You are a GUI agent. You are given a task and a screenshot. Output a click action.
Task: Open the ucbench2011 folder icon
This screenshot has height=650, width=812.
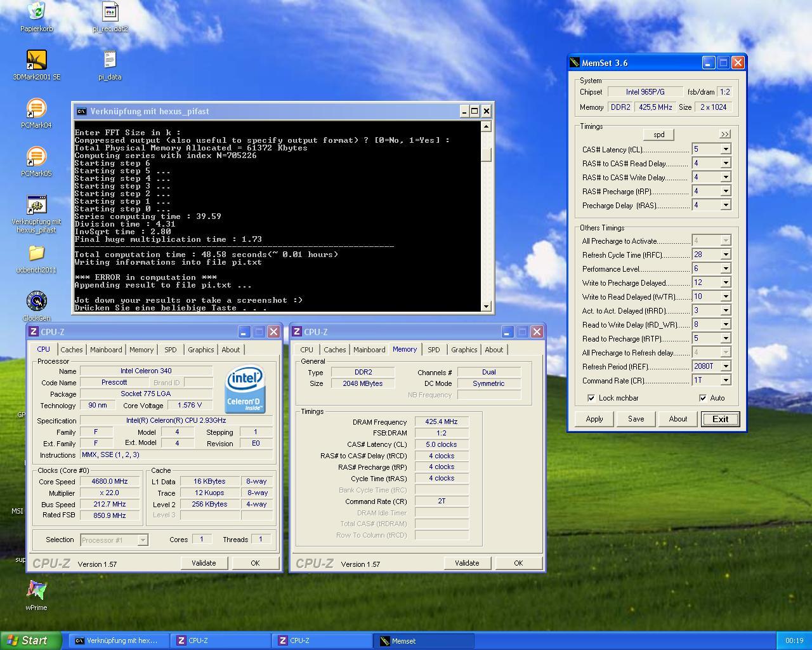click(36, 253)
